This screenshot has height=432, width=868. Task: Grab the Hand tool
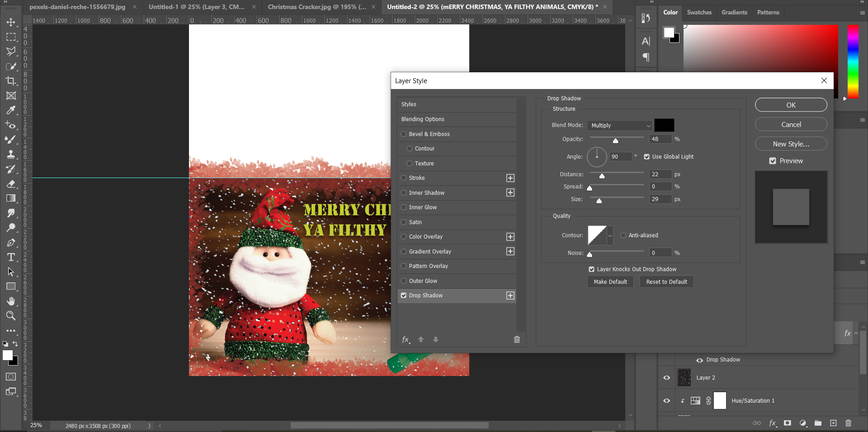(x=11, y=301)
